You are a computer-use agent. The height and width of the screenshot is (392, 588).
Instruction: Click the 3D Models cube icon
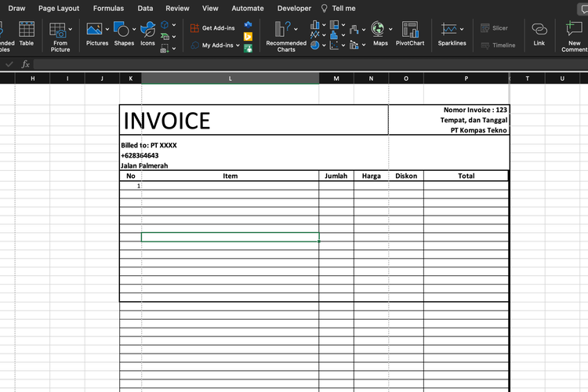coord(165,25)
